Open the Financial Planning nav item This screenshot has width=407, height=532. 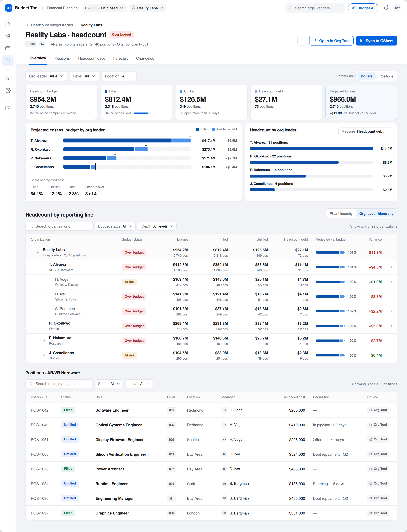[62, 8]
